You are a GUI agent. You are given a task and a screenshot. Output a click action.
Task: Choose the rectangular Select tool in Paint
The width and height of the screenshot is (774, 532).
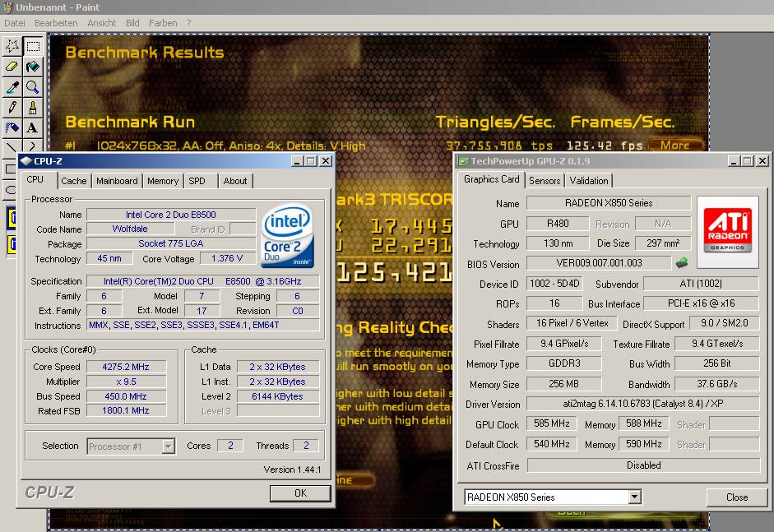click(33, 46)
